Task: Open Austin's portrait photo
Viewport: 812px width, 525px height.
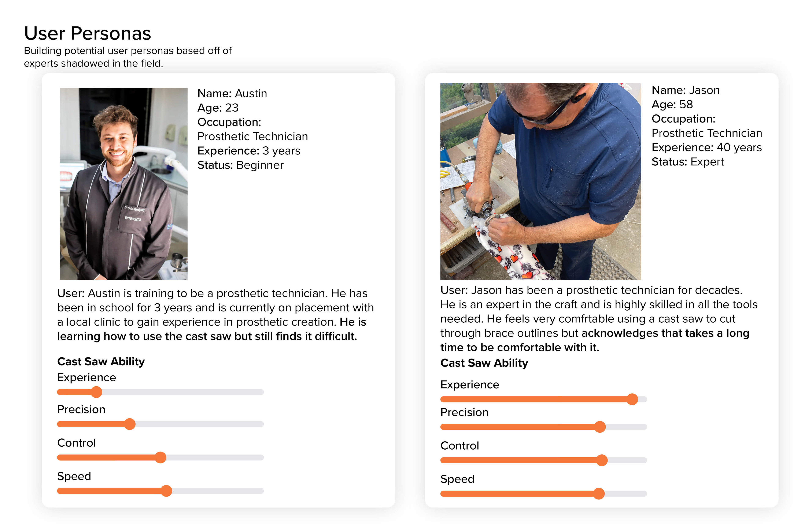Action: tap(123, 184)
